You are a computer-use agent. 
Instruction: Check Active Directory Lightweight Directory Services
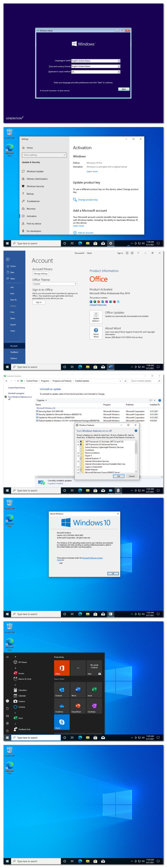81,447
